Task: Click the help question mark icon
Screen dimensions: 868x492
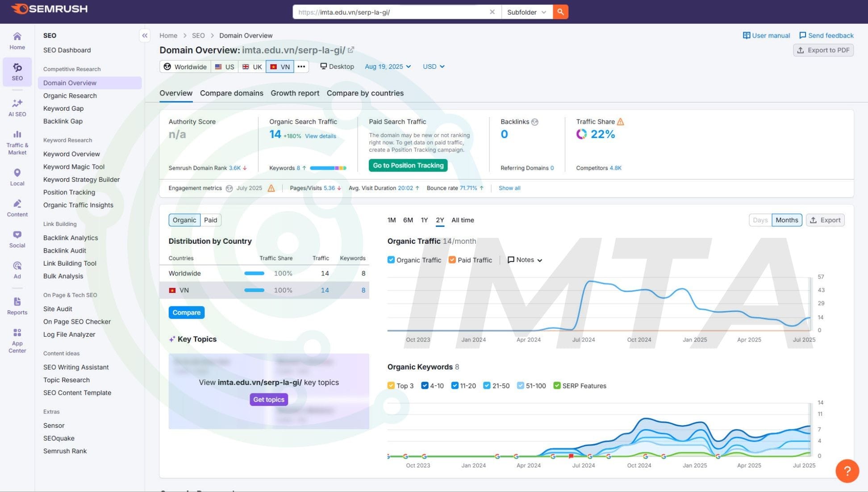Action: [847, 471]
